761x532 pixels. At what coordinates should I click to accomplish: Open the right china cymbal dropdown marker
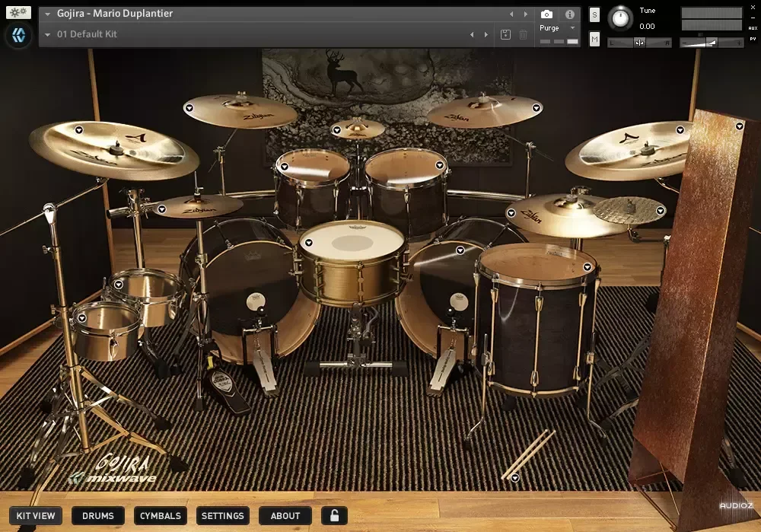(680, 130)
